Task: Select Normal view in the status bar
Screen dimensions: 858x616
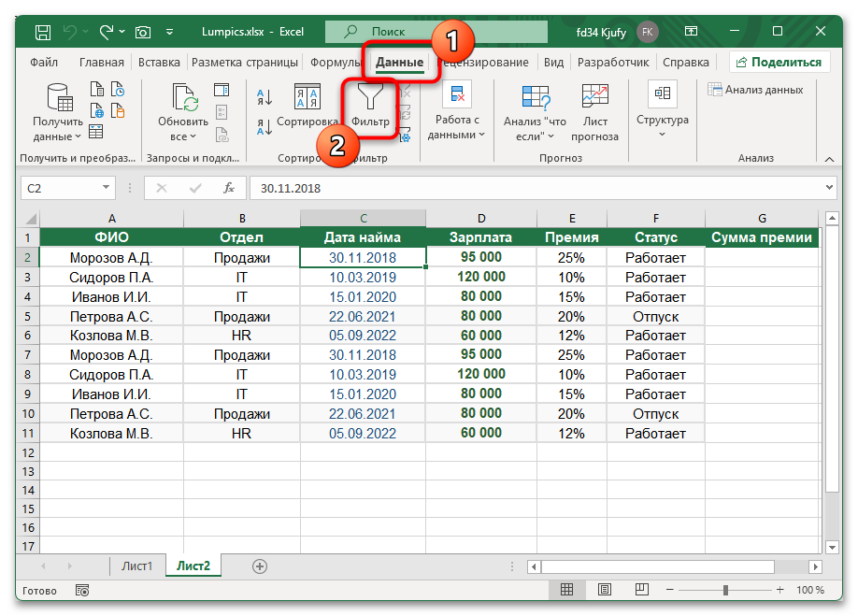Action: (x=566, y=591)
